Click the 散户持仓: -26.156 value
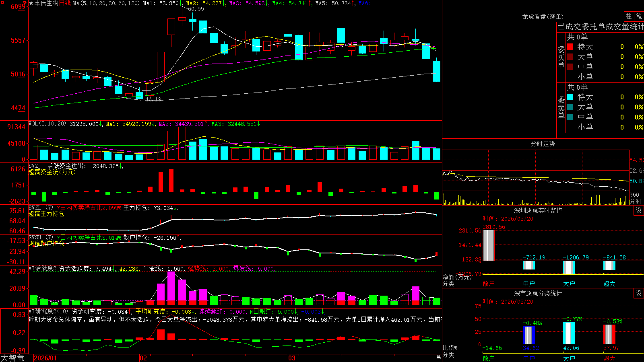This screenshot has height=362, width=644. click(x=150, y=238)
